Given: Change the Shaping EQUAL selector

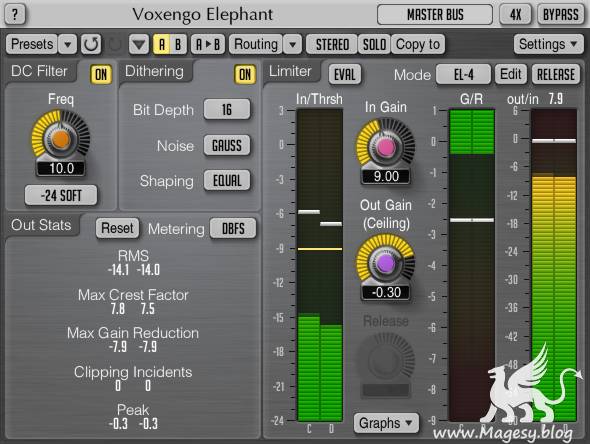Looking at the screenshot, I should tap(227, 181).
